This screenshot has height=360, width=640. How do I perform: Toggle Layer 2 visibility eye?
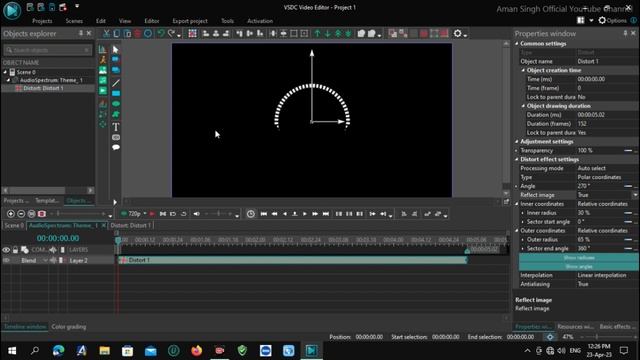[x=6, y=260]
